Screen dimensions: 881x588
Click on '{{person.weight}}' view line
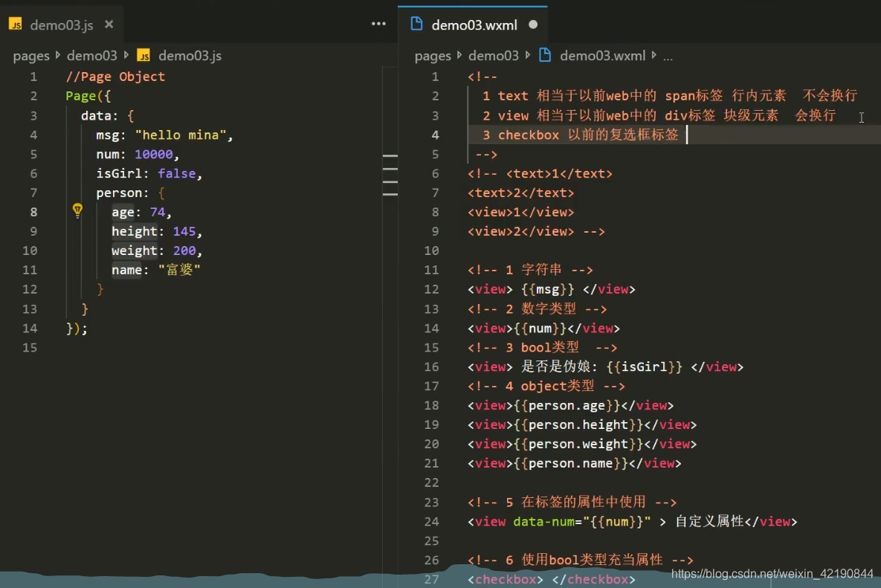(x=582, y=444)
